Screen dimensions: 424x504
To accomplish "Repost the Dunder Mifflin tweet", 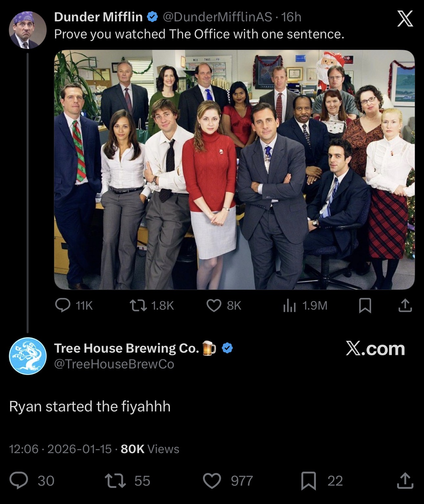I will (152, 306).
